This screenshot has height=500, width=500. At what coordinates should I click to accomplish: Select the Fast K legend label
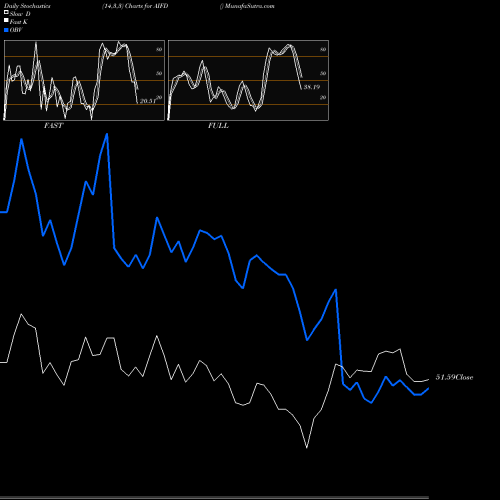coord(18,22)
